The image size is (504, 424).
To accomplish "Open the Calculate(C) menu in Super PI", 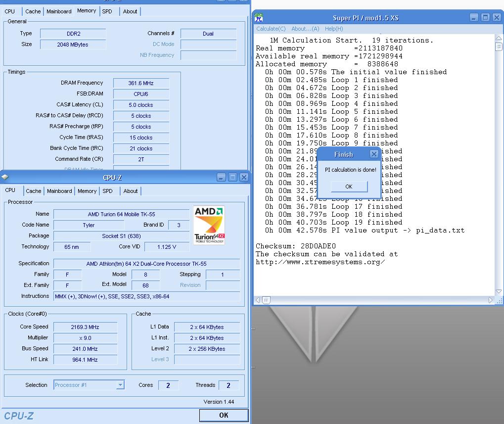I will click(271, 29).
